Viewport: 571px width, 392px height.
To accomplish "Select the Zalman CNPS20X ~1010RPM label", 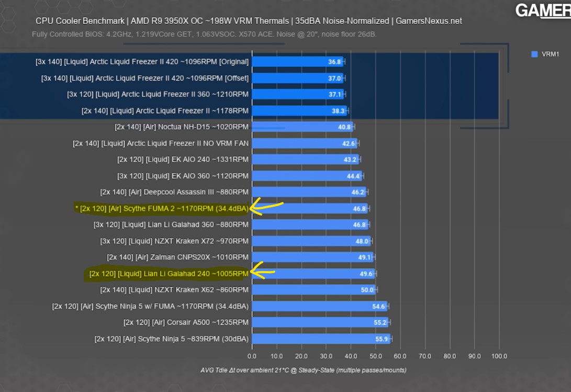I will pyautogui.click(x=178, y=257).
